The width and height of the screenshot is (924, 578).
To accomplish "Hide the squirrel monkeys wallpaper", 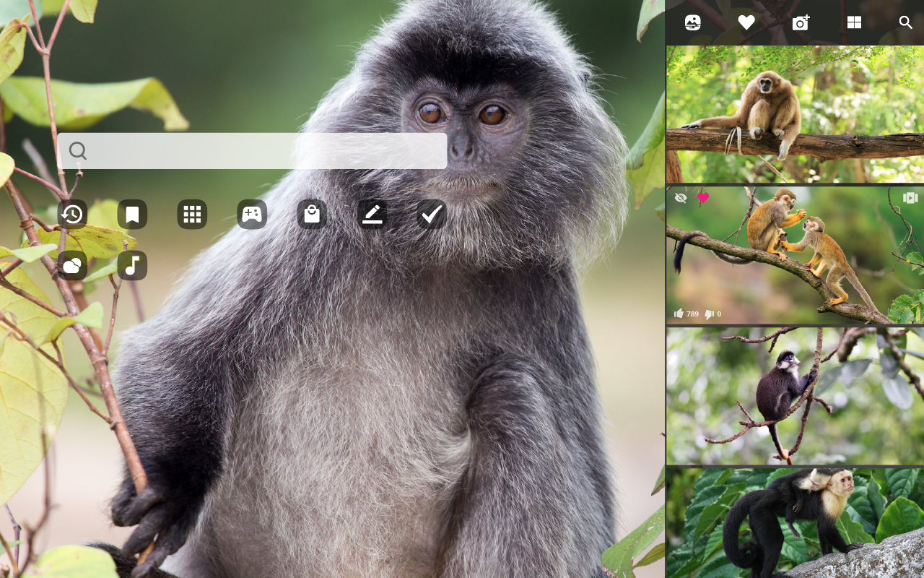I will click(x=681, y=198).
